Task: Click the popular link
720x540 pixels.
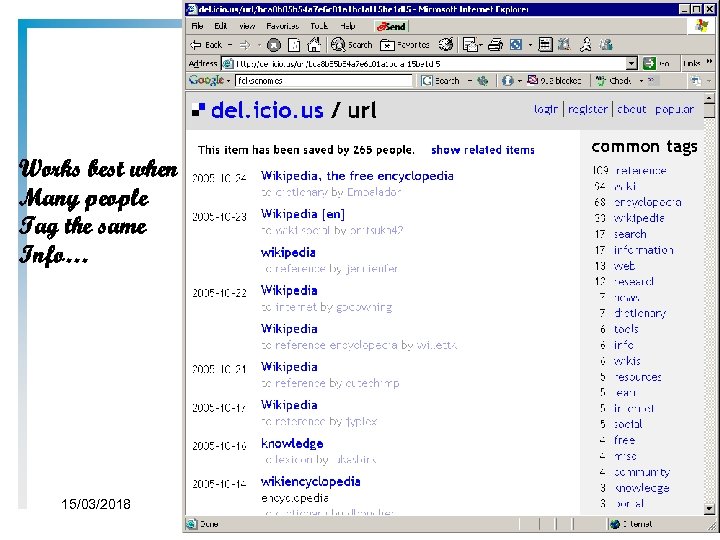Action: (x=675, y=109)
